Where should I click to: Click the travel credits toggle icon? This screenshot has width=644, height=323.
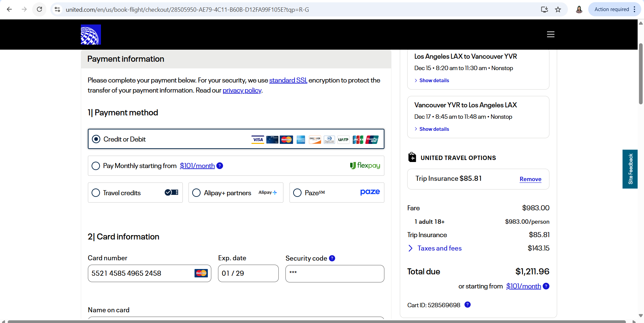(x=171, y=192)
